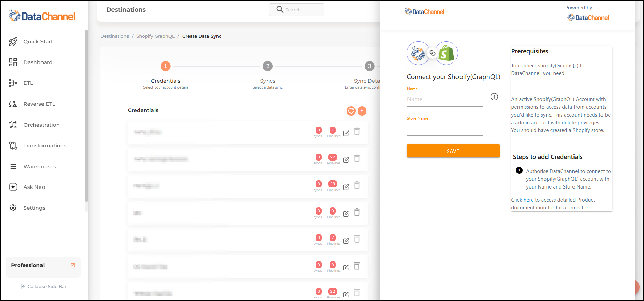This screenshot has height=301, width=644.
Task: Go to Shopify GraphQL breadcrumb
Action: pos(156,36)
